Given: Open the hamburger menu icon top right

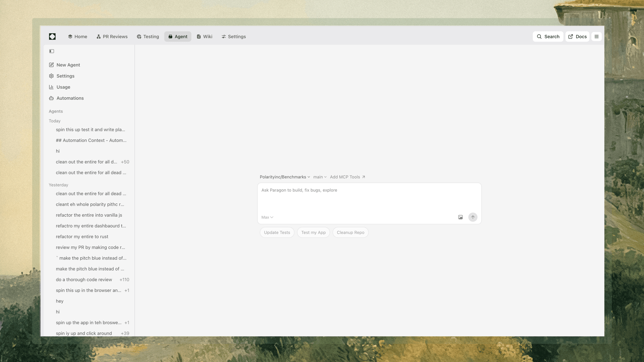Looking at the screenshot, I should point(596,36).
